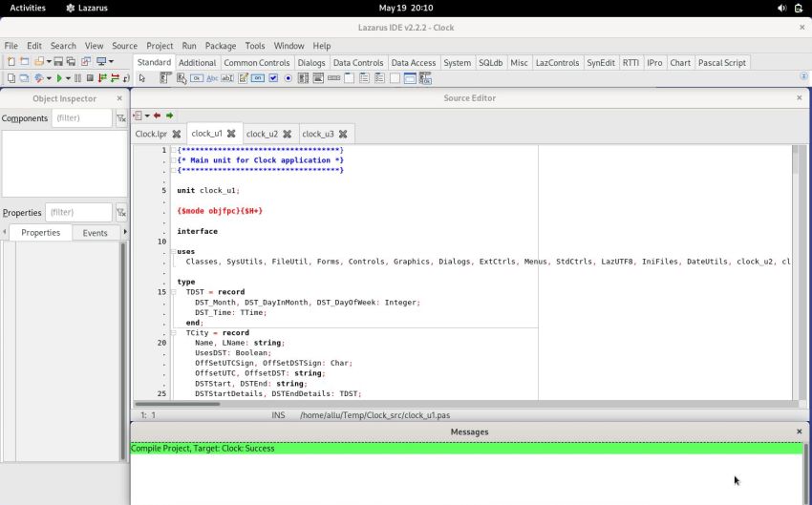This screenshot has width=812, height=505.
Task: Jump forward with the green arrow
Action: [169, 116]
